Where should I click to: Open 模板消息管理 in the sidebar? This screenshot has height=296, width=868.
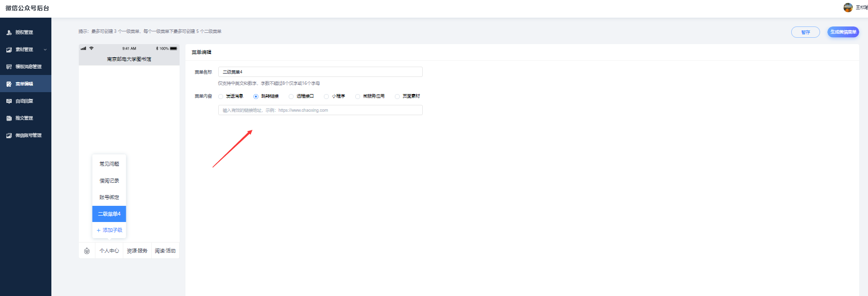click(25, 67)
